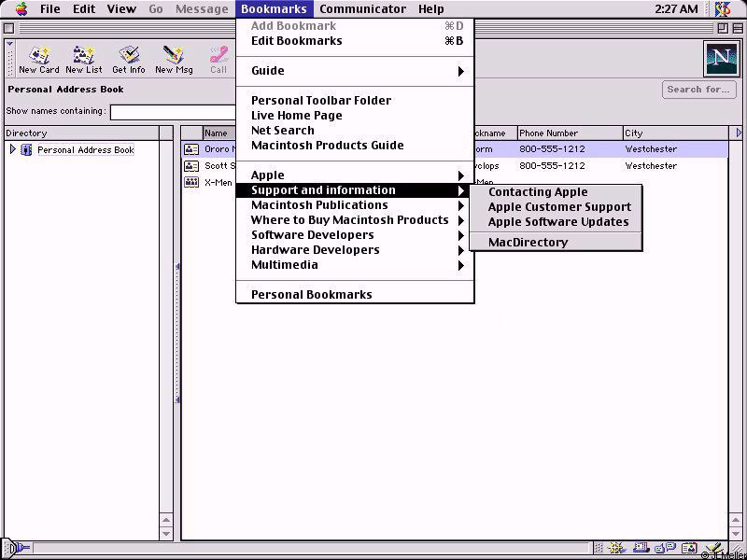The width and height of the screenshot is (747, 560).
Task: Choose Apple Software Updates in the submenu
Action: [556, 222]
